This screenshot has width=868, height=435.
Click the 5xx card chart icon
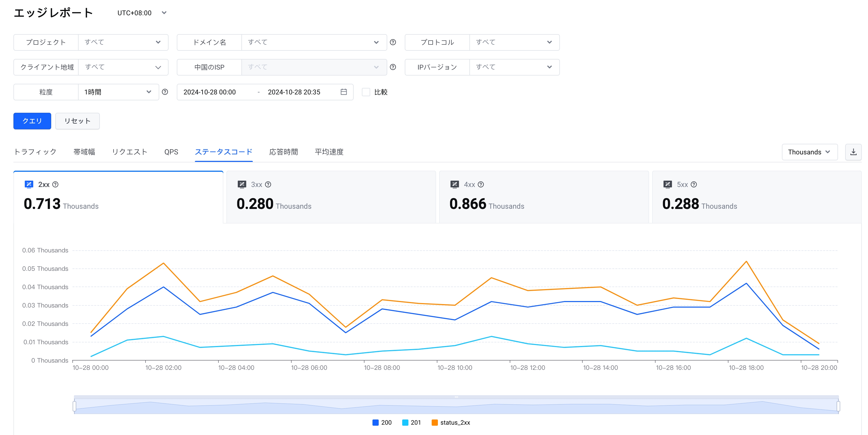pos(667,184)
